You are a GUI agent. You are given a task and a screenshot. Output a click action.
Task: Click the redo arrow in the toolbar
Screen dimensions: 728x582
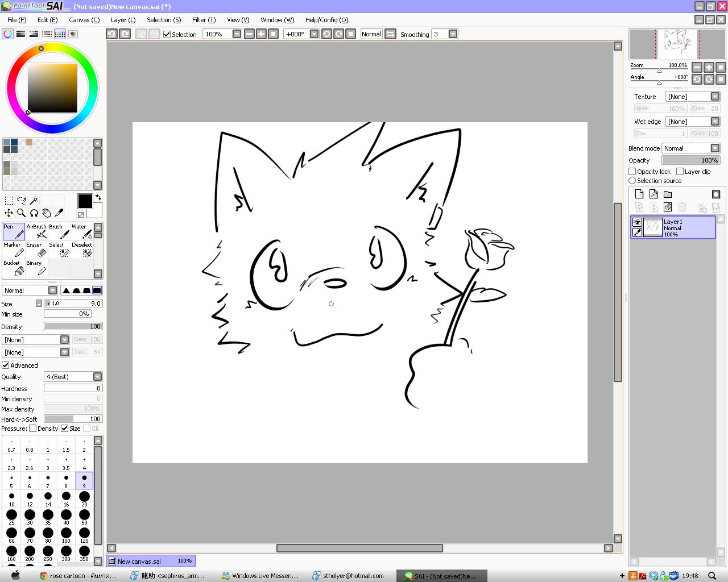(x=125, y=34)
